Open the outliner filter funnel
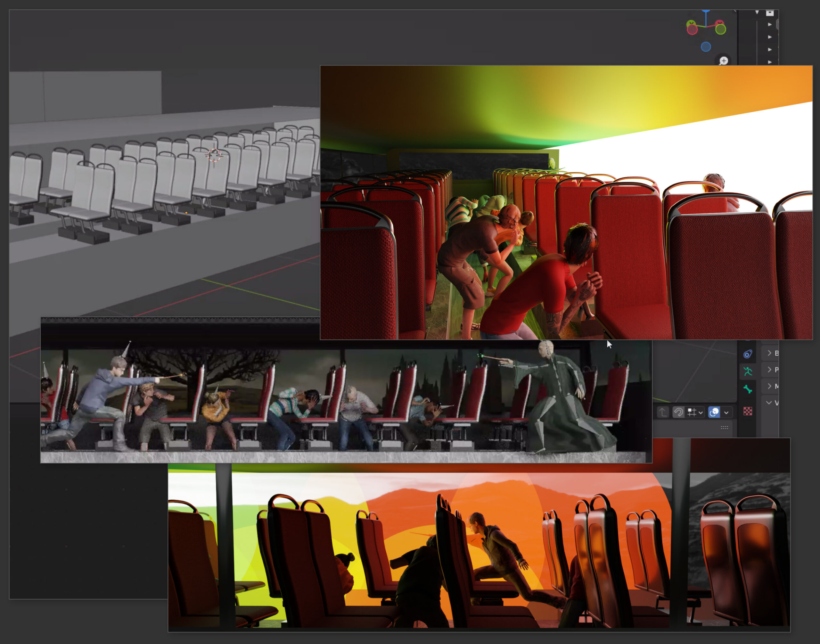This screenshot has height=644, width=820. coord(757,12)
